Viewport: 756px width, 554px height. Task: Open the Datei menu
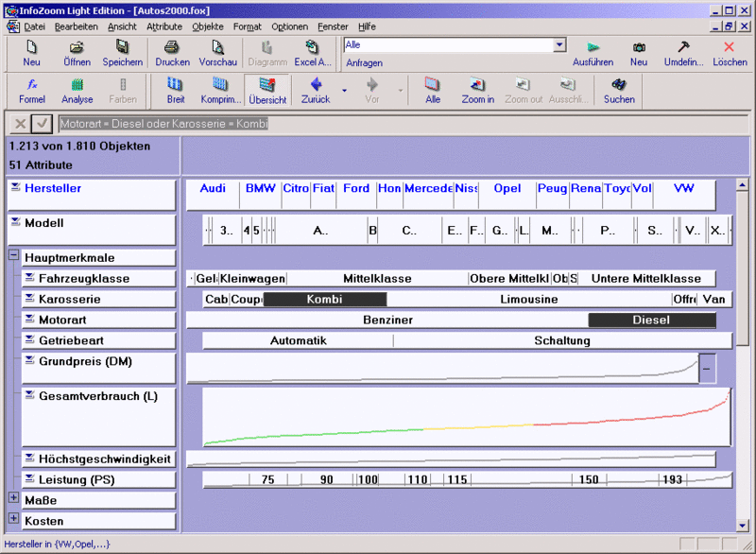[x=34, y=27]
